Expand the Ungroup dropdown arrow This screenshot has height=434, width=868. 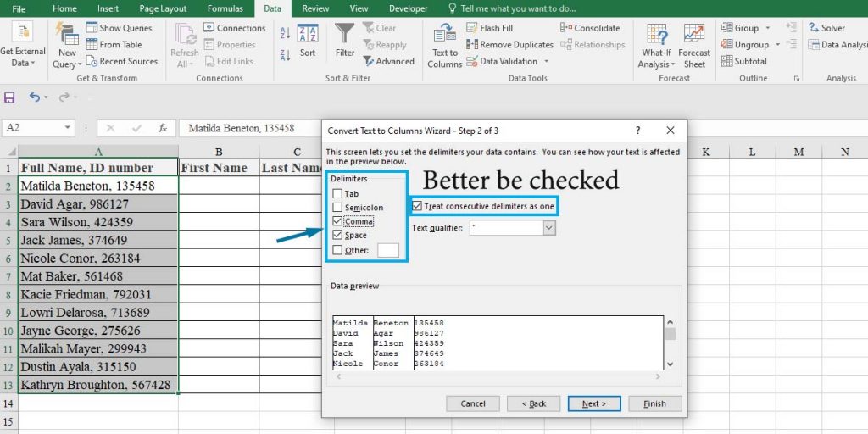777,44
